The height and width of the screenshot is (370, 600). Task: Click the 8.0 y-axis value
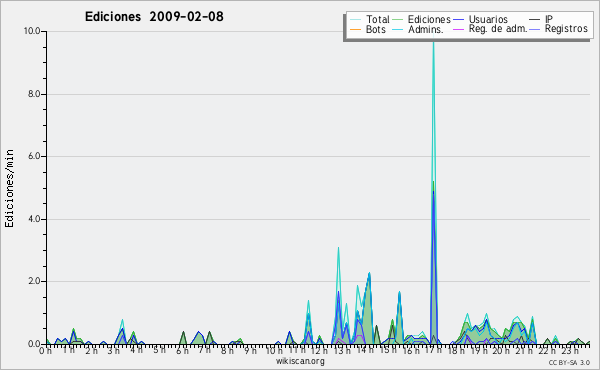34,94
